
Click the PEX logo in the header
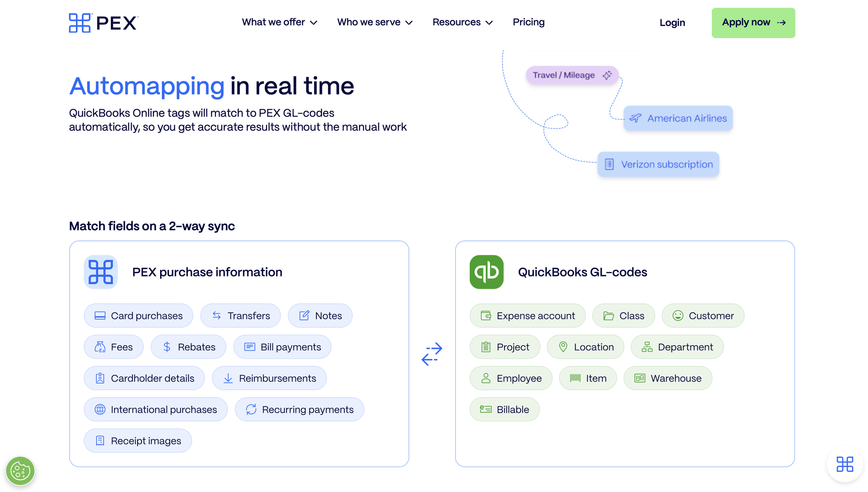point(103,23)
